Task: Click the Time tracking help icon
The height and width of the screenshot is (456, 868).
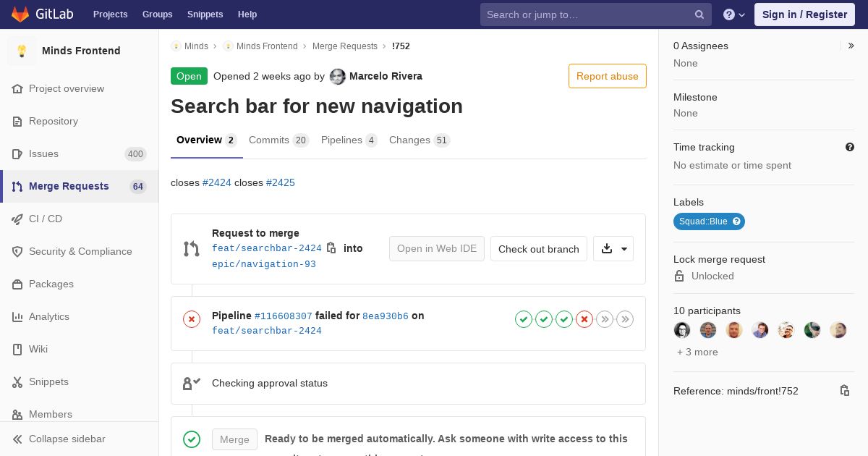Action: [x=850, y=147]
